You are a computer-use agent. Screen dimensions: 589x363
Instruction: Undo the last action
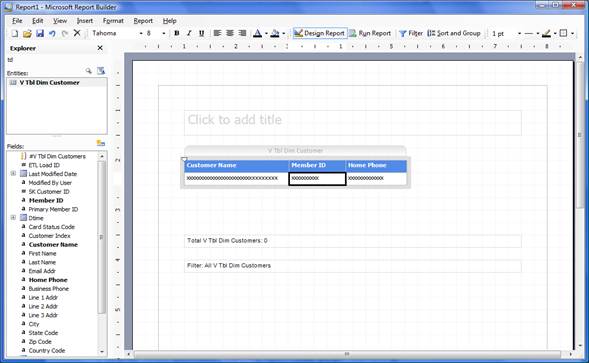click(52, 33)
